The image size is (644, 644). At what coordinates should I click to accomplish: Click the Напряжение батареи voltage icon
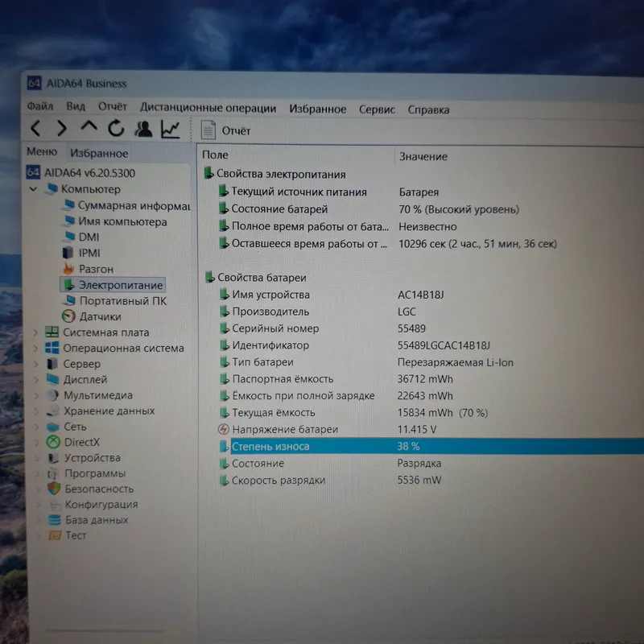223,429
